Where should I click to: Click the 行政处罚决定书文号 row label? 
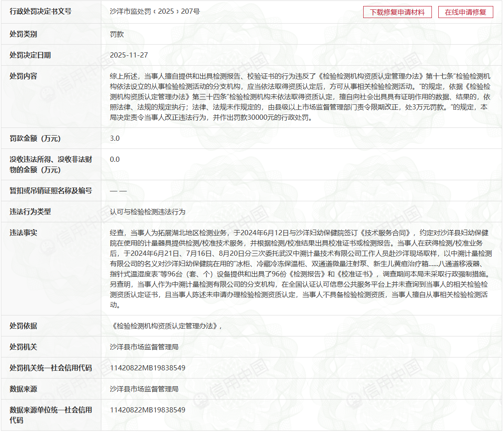pos(40,12)
